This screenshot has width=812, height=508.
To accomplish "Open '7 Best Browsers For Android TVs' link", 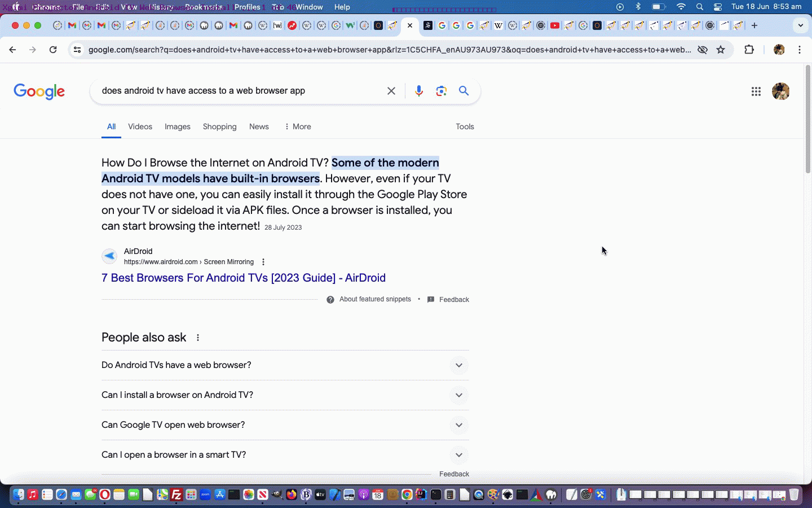I will (244, 278).
